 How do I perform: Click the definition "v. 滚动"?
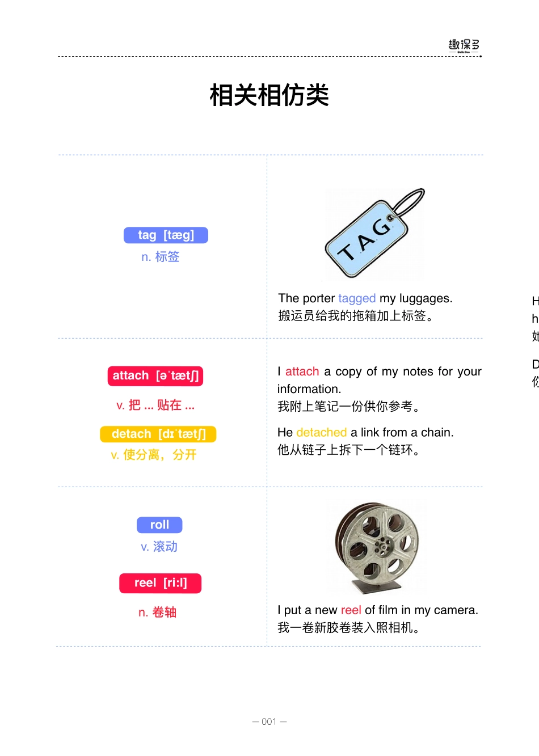tap(159, 547)
